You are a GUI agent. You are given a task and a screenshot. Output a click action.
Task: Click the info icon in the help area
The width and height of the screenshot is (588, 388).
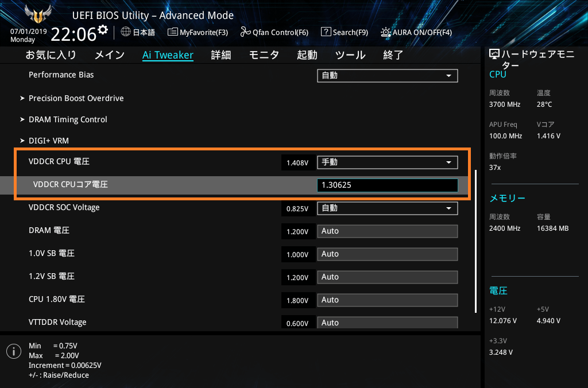14,351
